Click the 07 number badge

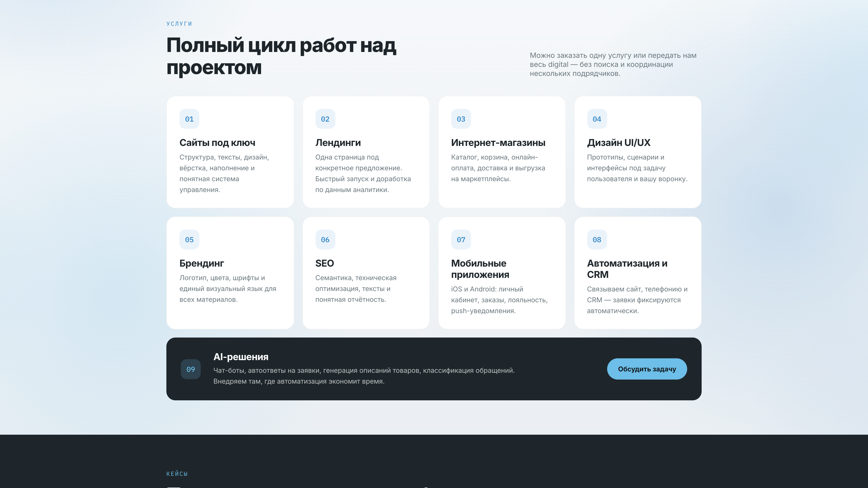(461, 239)
